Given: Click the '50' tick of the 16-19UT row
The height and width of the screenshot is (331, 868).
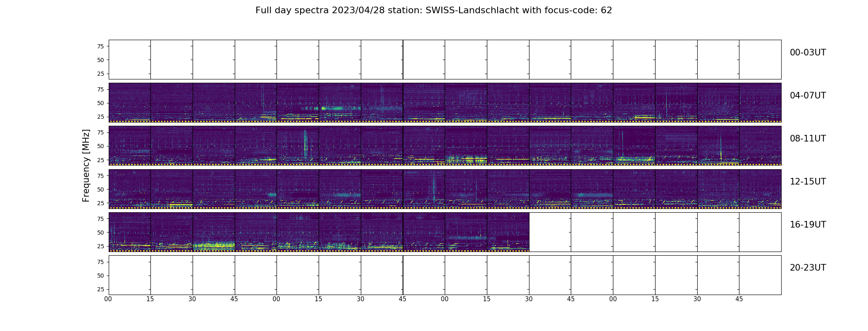Looking at the screenshot, I should (x=100, y=233).
